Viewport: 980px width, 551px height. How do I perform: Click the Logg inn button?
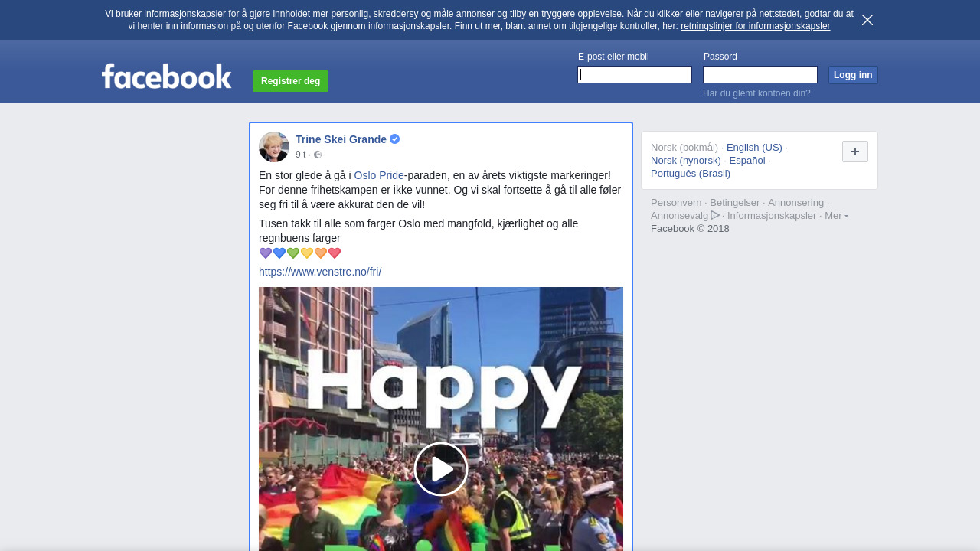pos(853,75)
